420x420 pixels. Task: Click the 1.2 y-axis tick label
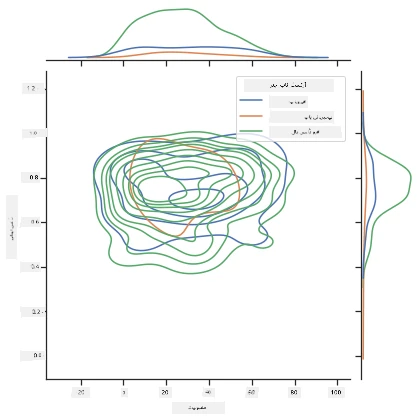pyautogui.click(x=32, y=89)
